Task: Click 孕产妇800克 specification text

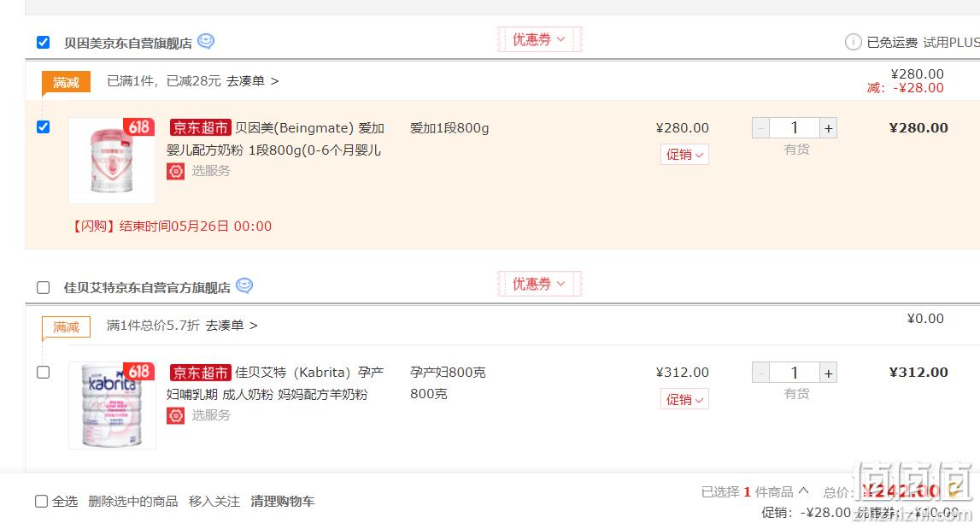Action: click(x=448, y=373)
